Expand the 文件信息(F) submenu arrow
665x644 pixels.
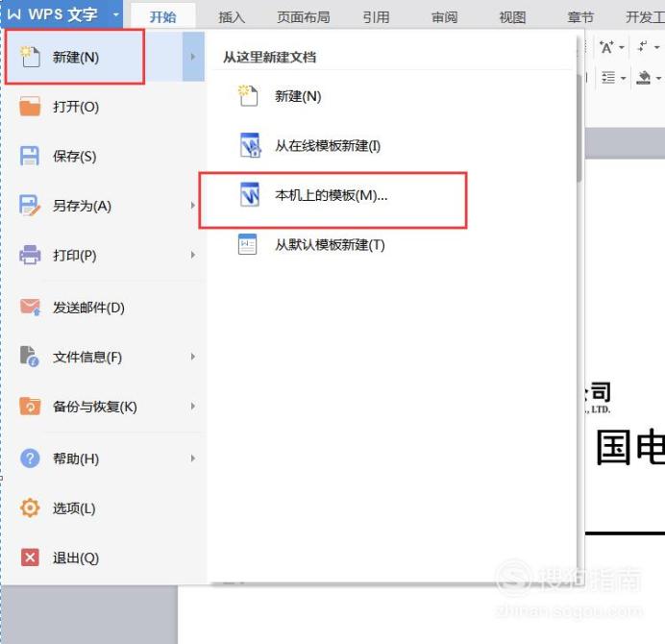tap(193, 357)
